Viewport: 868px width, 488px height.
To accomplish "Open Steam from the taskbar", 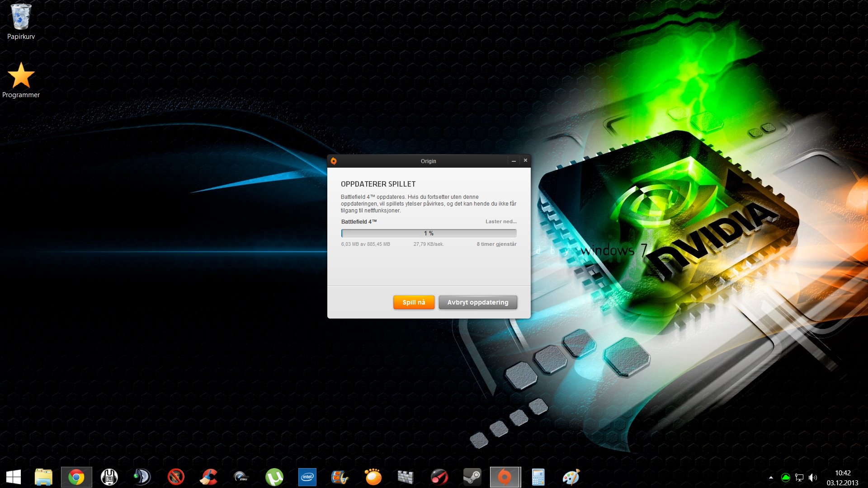I will (472, 477).
